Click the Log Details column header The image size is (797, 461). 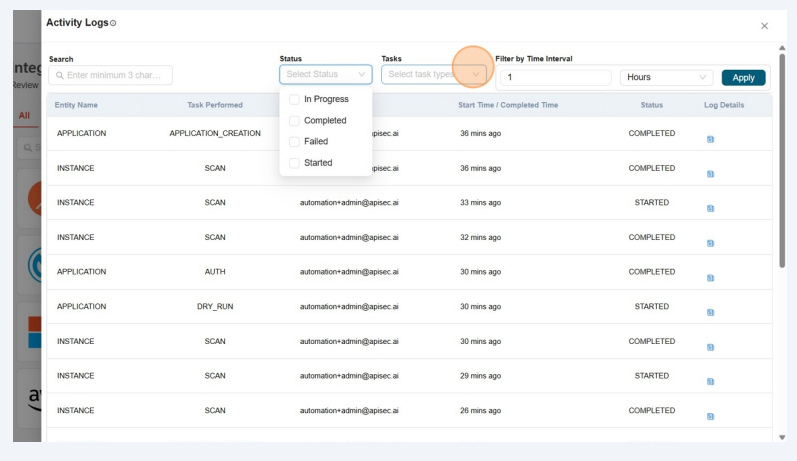(724, 105)
